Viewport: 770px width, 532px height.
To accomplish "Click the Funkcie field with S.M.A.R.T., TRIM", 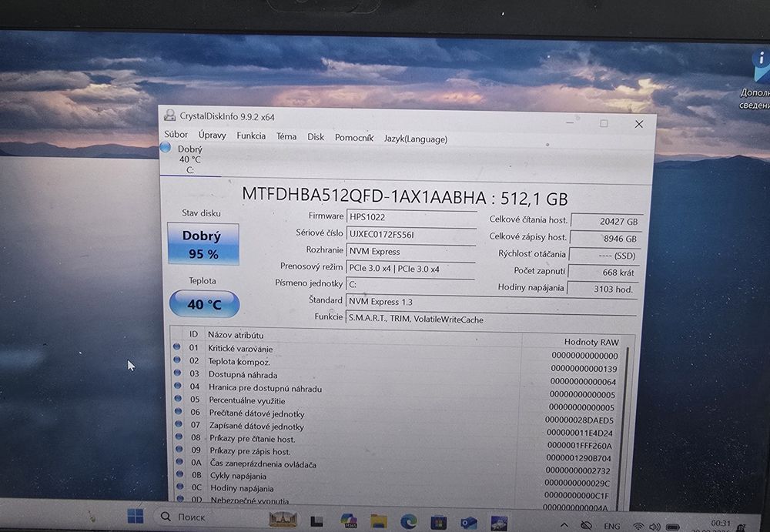I will tap(490, 320).
